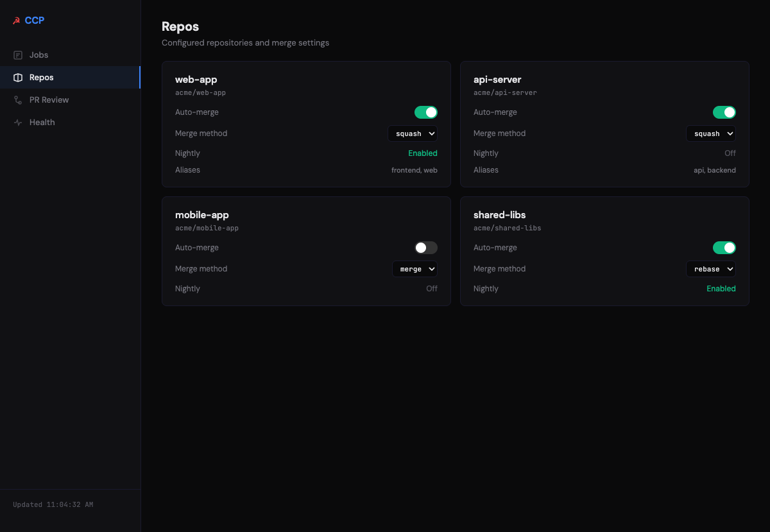Open the Health section

point(70,123)
